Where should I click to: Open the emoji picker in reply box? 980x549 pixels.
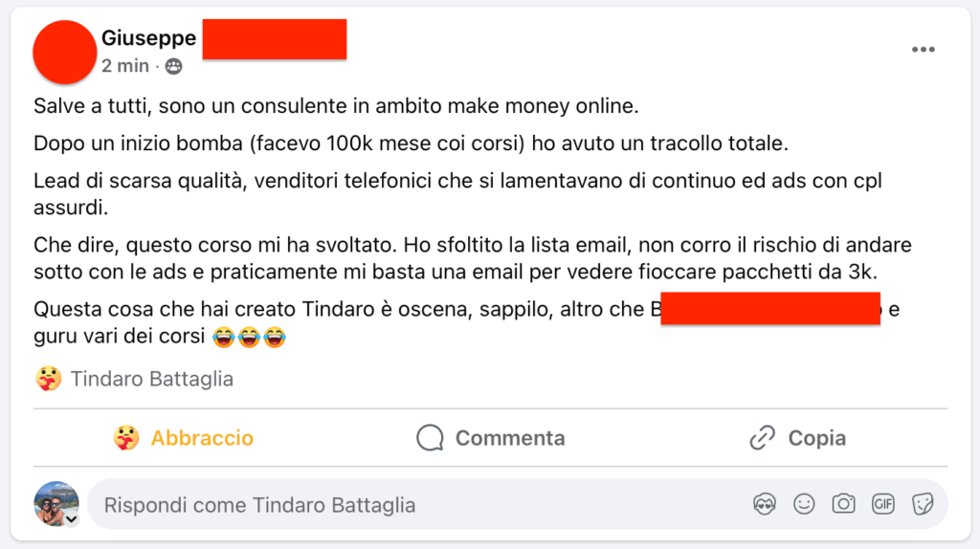point(804,504)
